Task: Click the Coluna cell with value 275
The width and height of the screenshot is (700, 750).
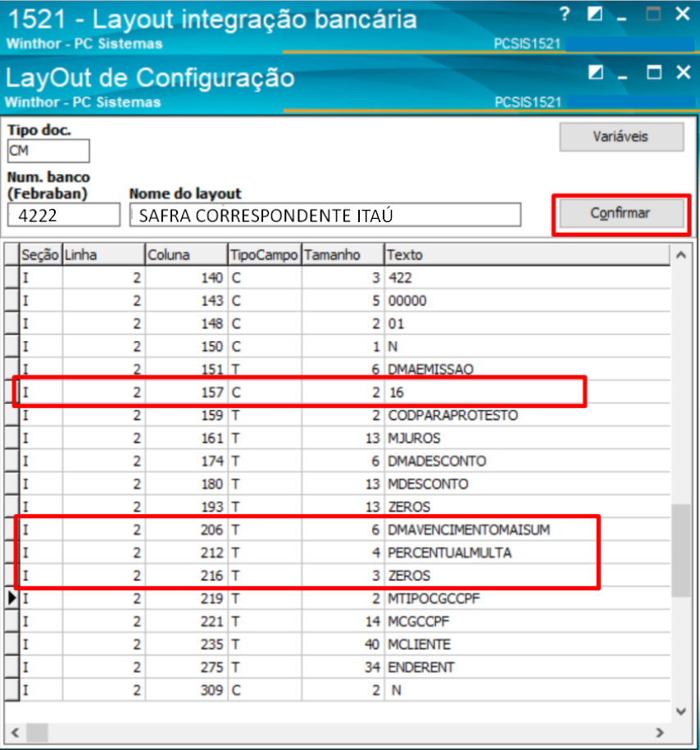Action: click(187, 668)
